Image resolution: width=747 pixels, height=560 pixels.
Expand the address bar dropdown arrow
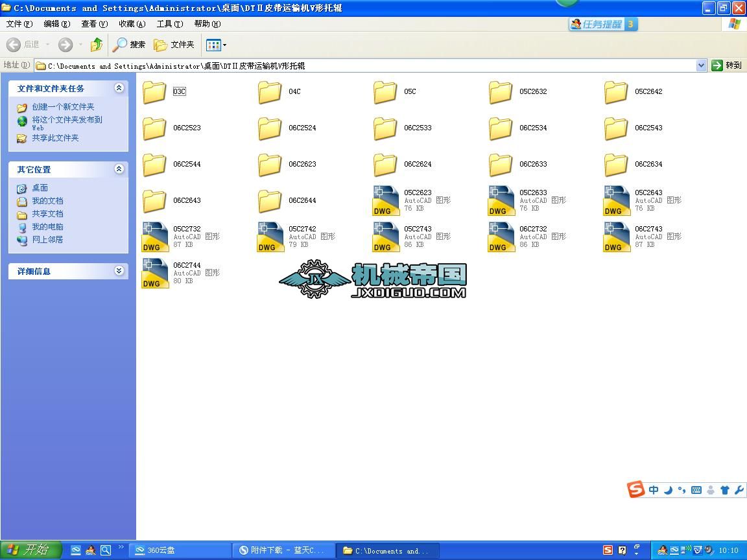(x=701, y=65)
